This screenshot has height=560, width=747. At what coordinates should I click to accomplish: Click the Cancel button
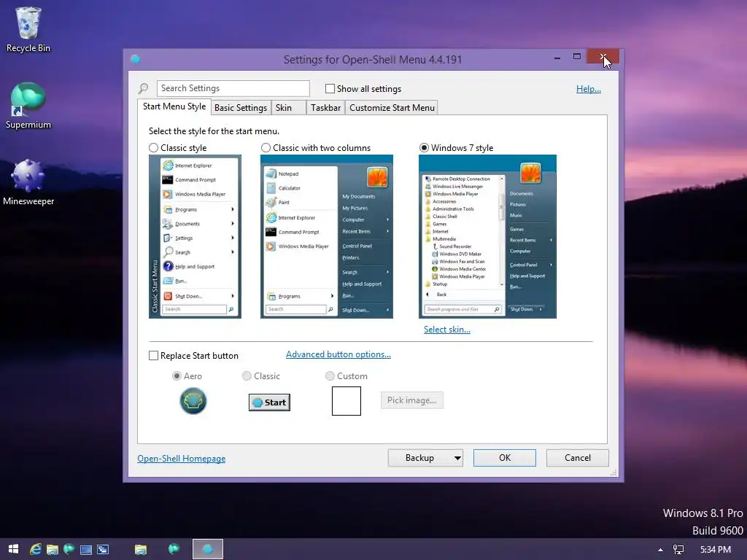(578, 458)
